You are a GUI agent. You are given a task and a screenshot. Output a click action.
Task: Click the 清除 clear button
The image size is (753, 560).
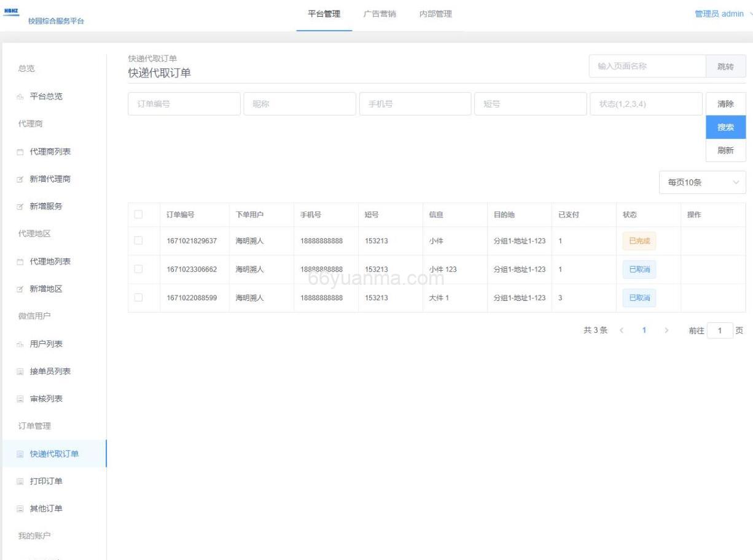(x=725, y=103)
